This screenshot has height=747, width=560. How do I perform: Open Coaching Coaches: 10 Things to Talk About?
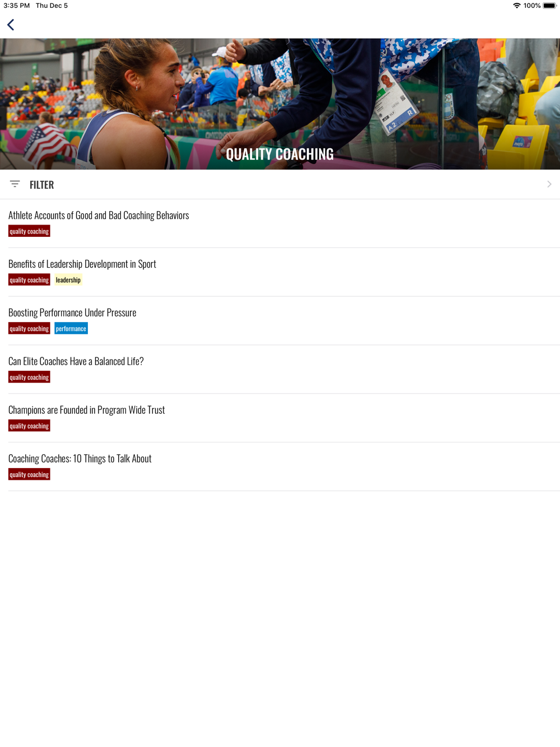80,459
